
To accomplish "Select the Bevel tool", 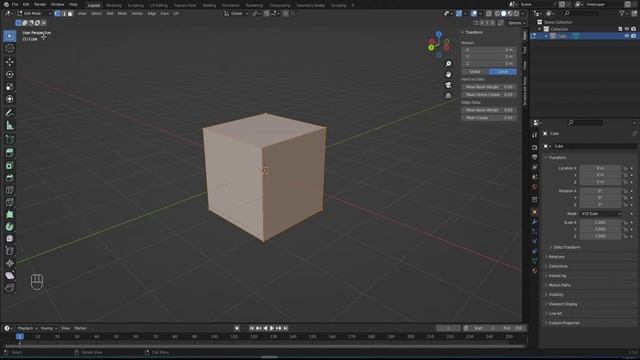I will tap(9, 178).
